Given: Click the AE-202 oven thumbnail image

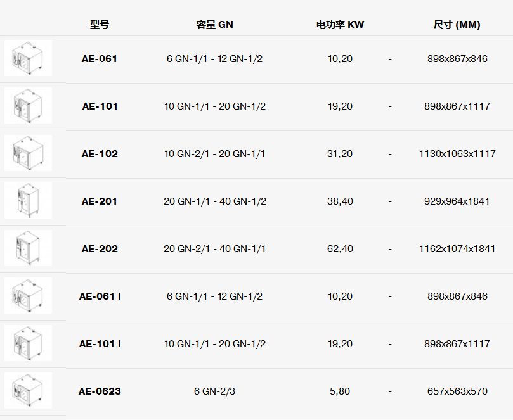Looking at the screenshot, I should [28, 248].
